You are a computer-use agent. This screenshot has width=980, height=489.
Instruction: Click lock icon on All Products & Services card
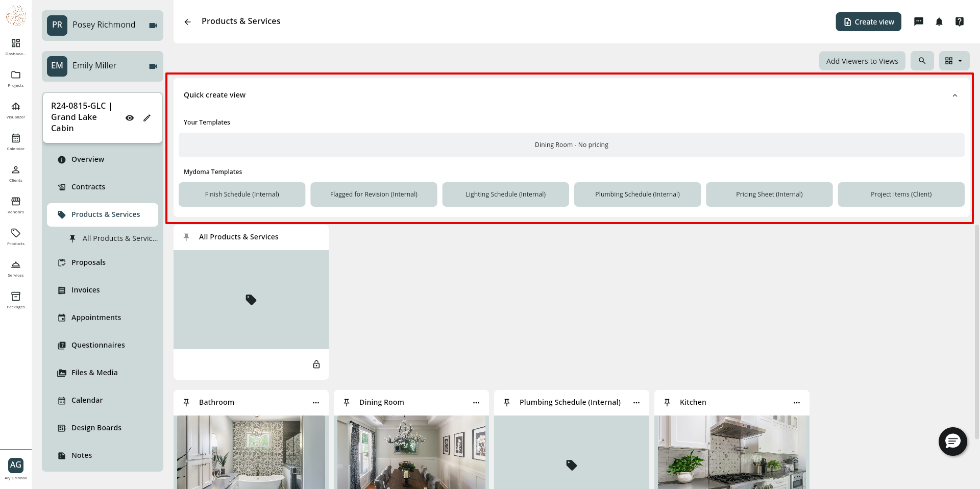click(316, 364)
